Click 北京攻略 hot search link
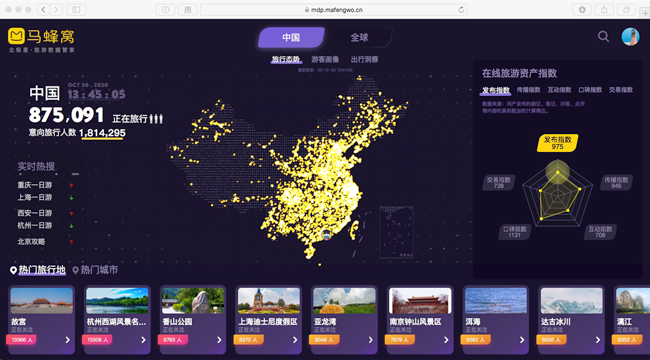650x360 pixels. pos(31,241)
